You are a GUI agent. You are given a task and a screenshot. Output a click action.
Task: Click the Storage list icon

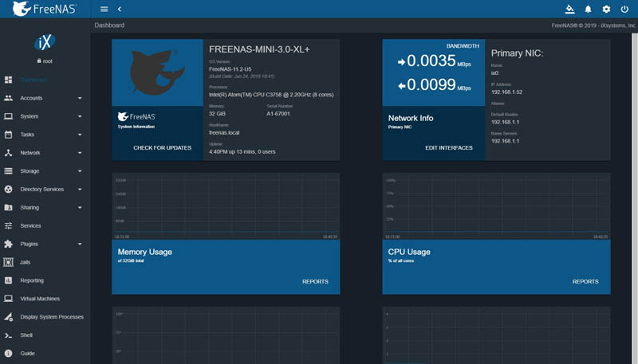[8, 171]
